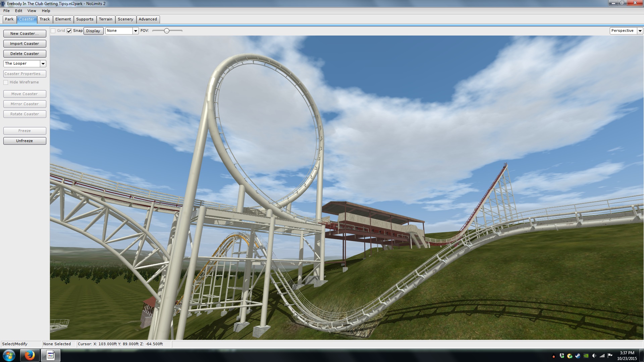Uncheck the Snap checkbox
The height and width of the screenshot is (362, 644).
69,31
